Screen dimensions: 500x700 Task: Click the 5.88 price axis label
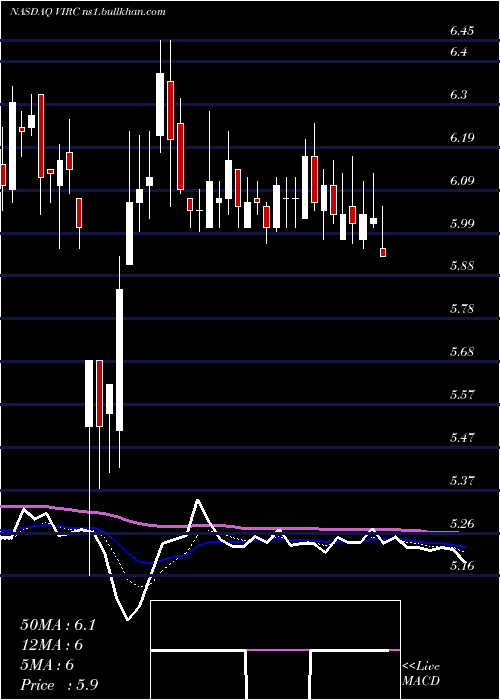pos(462,266)
